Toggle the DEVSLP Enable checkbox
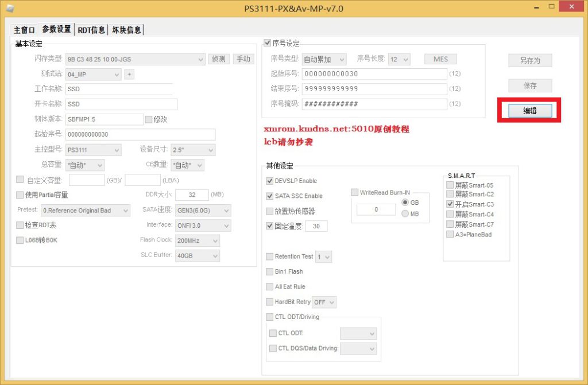This screenshot has height=385, width=588. point(270,181)
